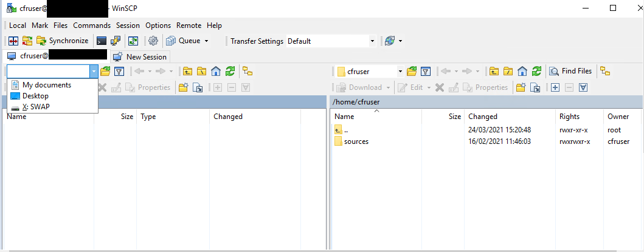Image resolution: width=644 pixels, height=252 pixels.
Task: Open the Transfer Settings Default dropdown
Action: point(372,41)
